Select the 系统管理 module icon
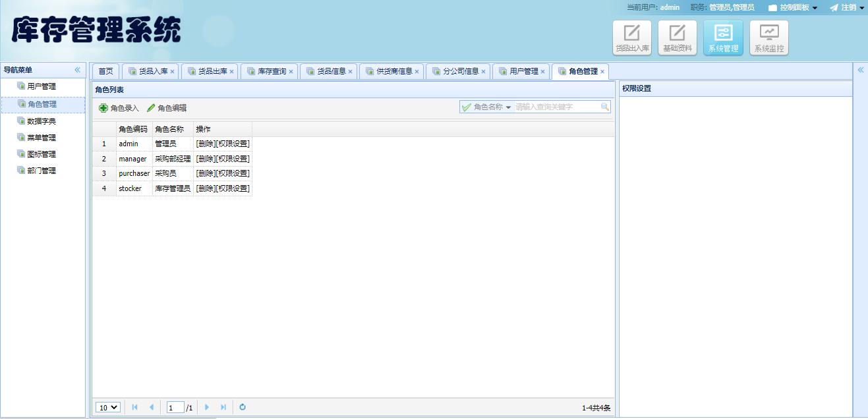The width and height of the screenshot is (868, 419). tap(723, 37)
